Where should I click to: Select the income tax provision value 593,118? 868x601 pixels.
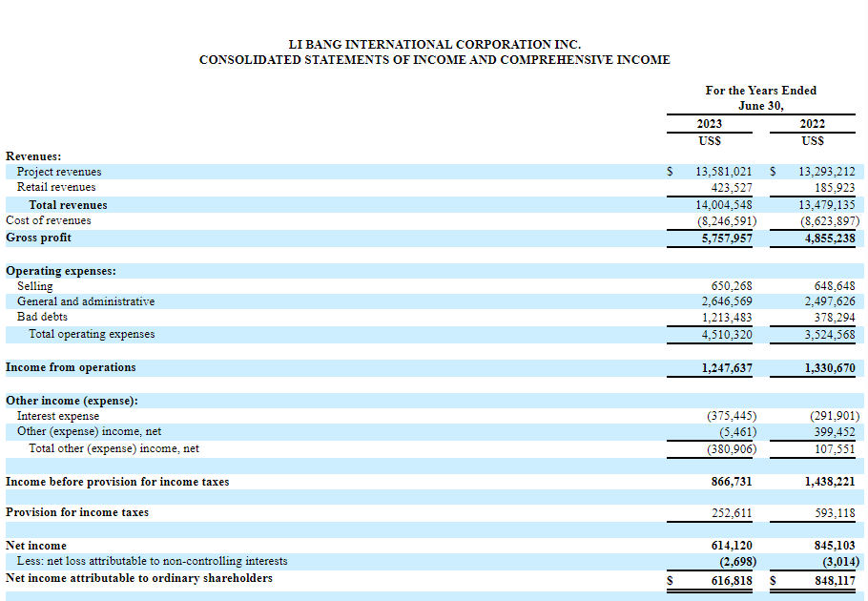[x=835, y=513]
